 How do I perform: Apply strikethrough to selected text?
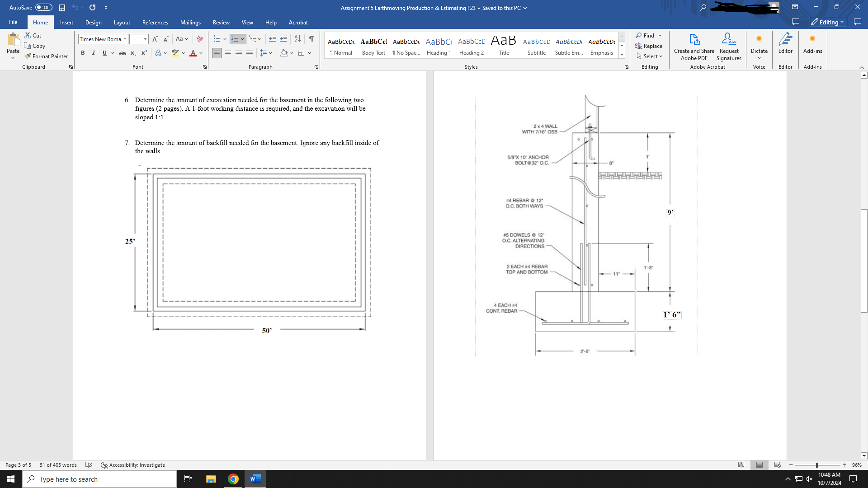[122, 53]
